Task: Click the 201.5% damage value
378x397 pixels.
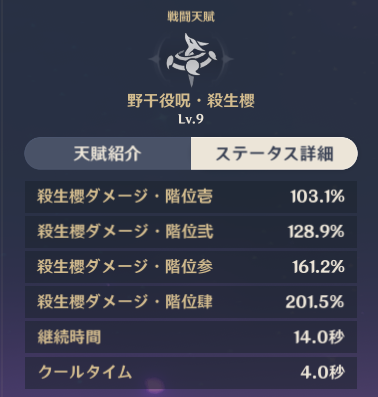Action: 315,302
